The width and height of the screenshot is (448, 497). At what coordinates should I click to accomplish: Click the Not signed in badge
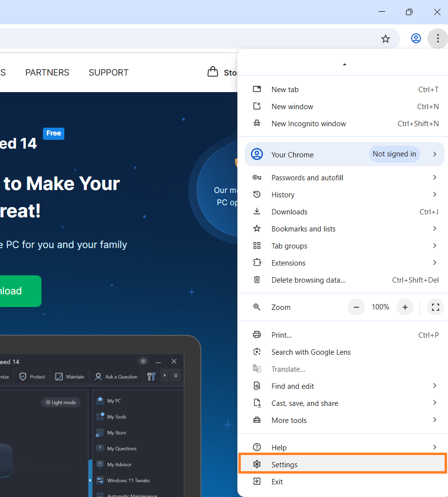coord(394,154)
